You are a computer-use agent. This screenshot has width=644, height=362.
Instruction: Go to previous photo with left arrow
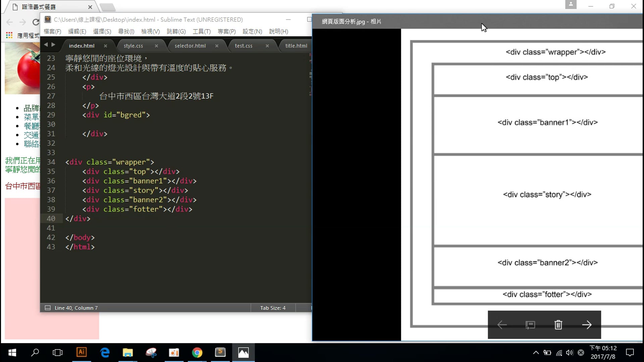(502, 325)
